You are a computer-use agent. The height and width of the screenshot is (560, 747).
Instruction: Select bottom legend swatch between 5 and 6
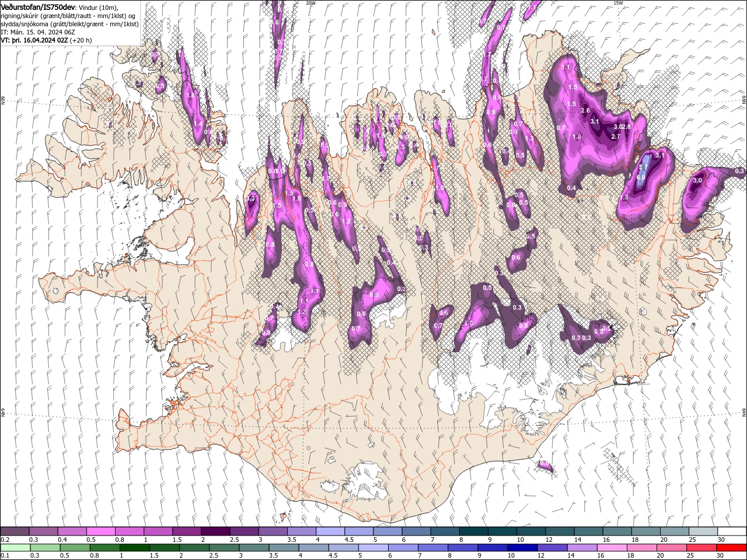coord(374,548)
